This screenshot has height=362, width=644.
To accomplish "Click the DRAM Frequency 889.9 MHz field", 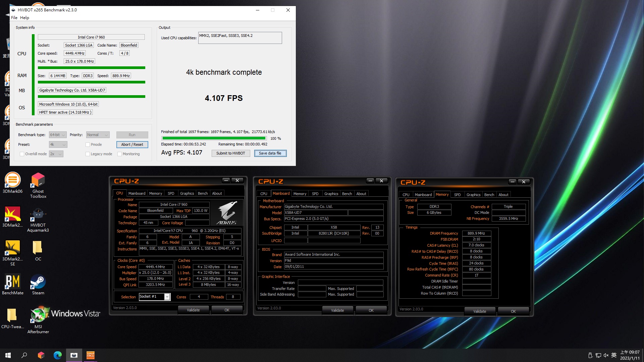I will (x=476, y=233).
